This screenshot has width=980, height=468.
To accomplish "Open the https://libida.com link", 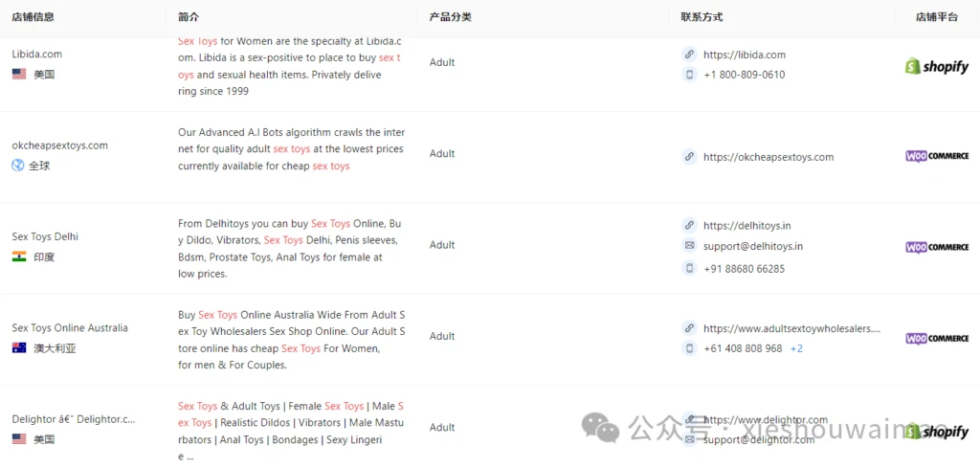I will tap(745, 55).
